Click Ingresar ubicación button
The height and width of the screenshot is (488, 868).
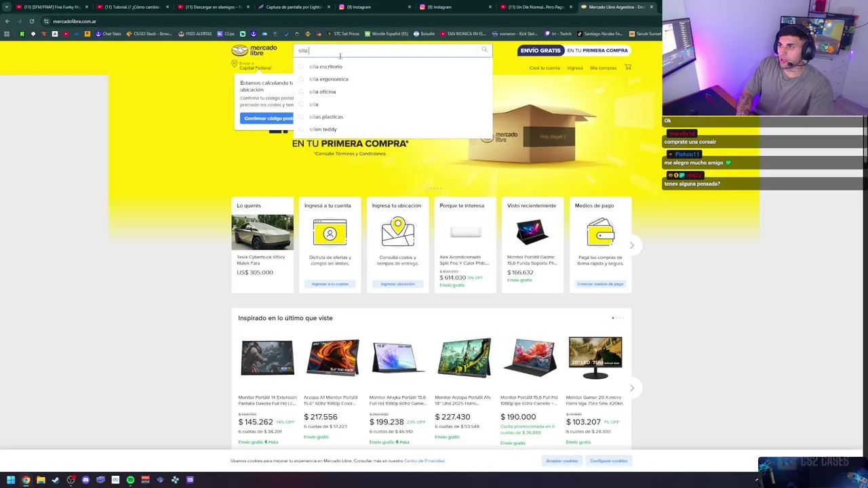coord(397,284)
